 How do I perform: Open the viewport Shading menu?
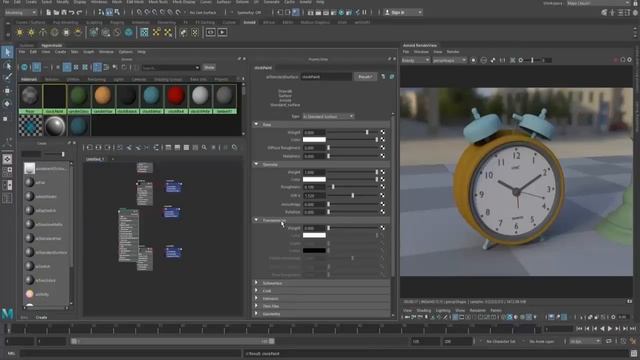coord(424,311)
